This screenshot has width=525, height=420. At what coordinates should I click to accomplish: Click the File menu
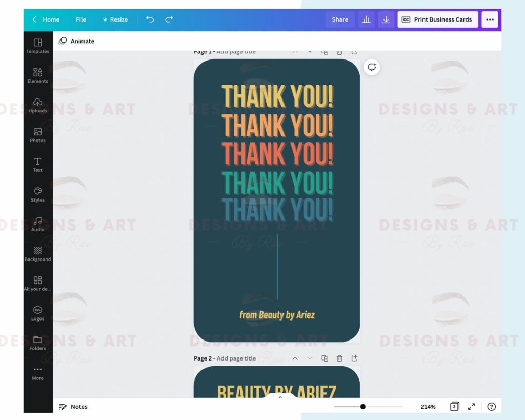80,19
